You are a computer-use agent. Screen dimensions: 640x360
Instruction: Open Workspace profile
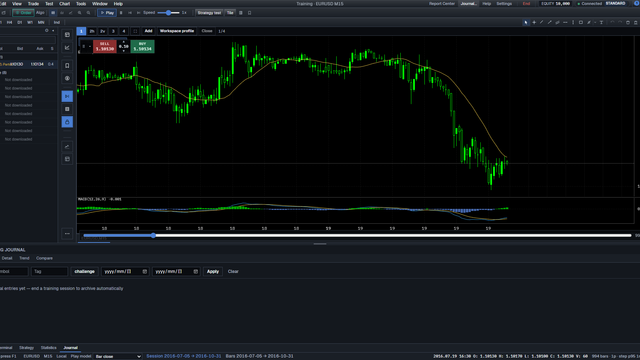(x=177, y=31)
